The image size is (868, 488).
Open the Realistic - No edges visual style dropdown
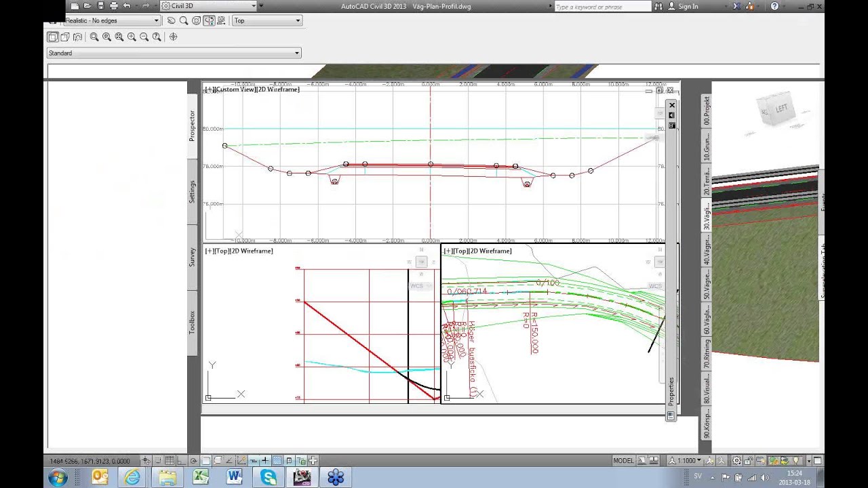pos(112,20)
